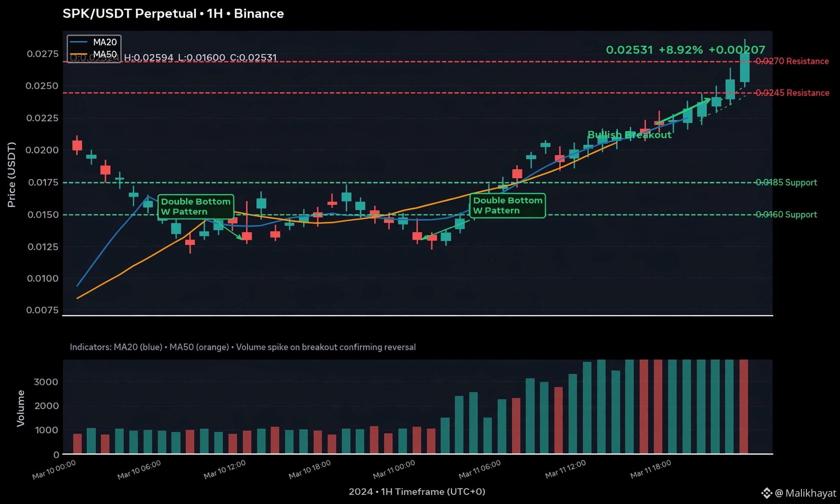Click the 0.0225 price axis tick
The width and height of the screenshot is (840, 504).
click(42, 118)
